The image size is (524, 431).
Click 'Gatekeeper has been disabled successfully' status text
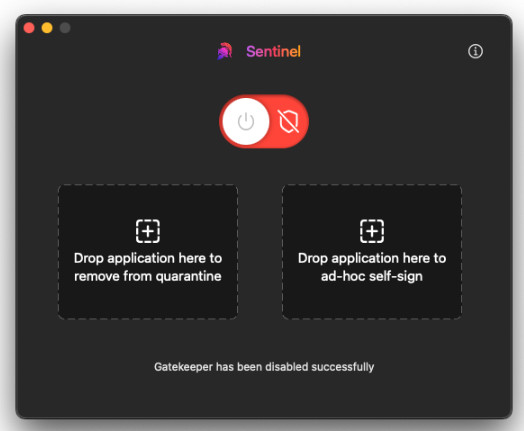click(x=264, y=367)
